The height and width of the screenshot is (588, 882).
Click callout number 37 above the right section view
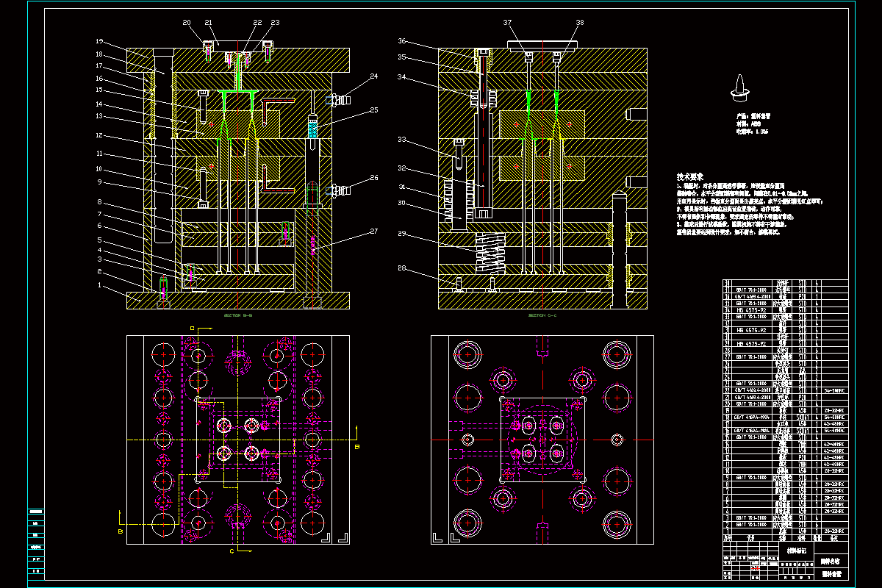coord(507,23)
